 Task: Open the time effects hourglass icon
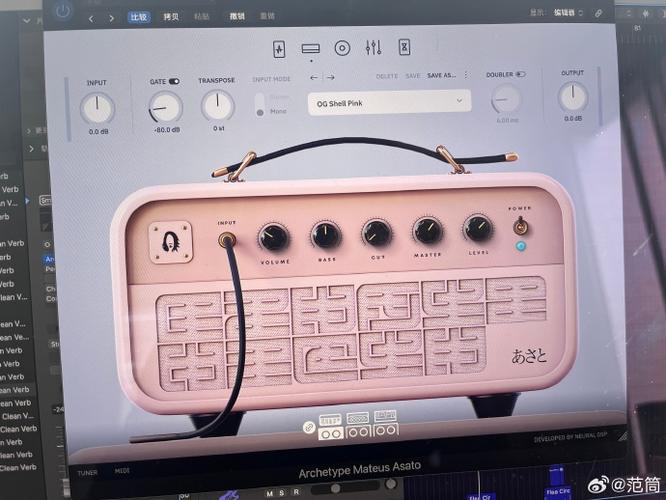point(404,47)
